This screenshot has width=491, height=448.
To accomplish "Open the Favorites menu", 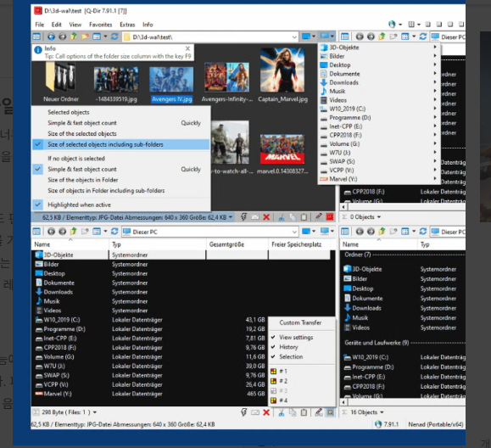I will [x=100, y=25].
